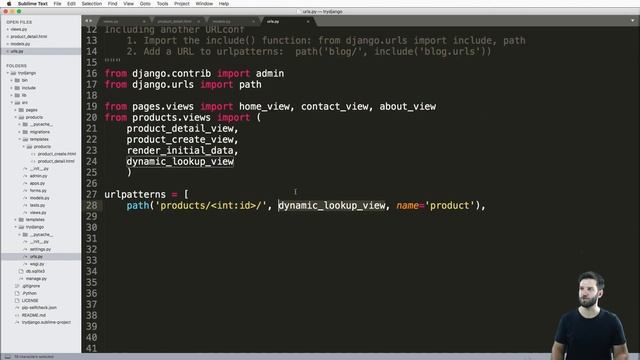This screenshot has width=640, height=360.
Task: Expand the lib folder arrow
Action: (11, 95)
